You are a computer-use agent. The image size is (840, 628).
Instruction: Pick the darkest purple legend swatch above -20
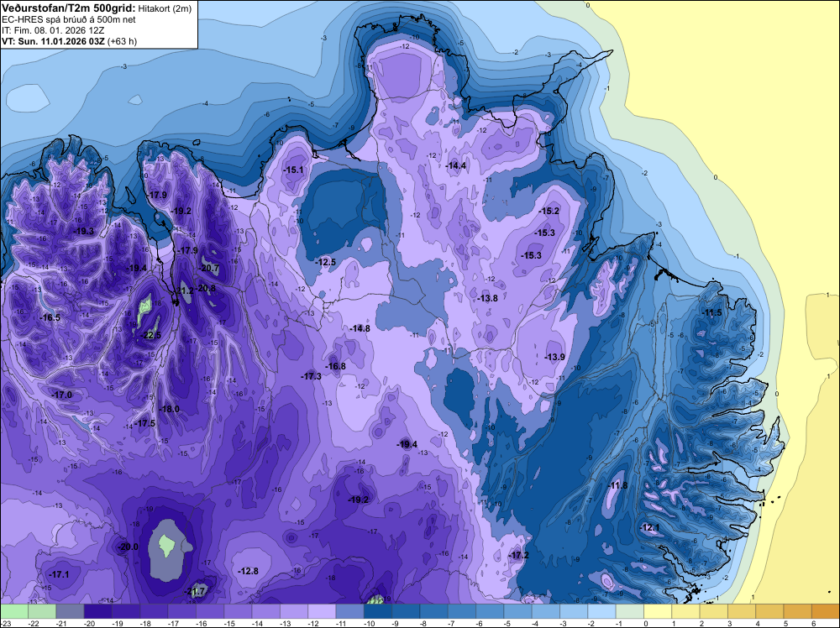point(97,611)
